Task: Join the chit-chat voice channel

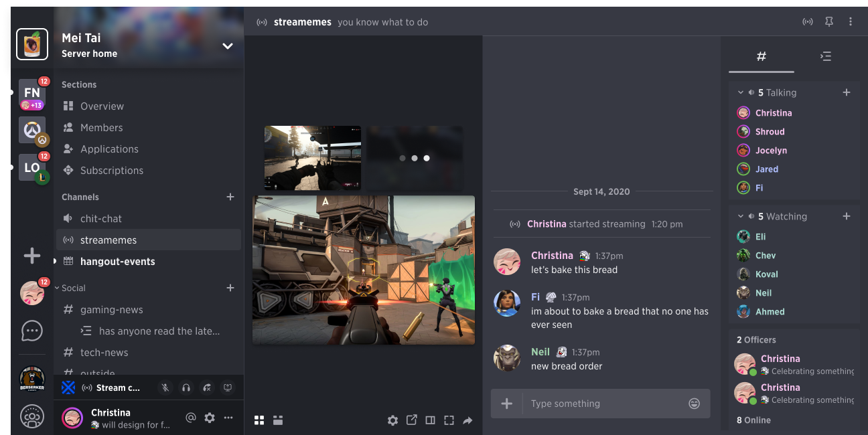Action: coord(149,218)
